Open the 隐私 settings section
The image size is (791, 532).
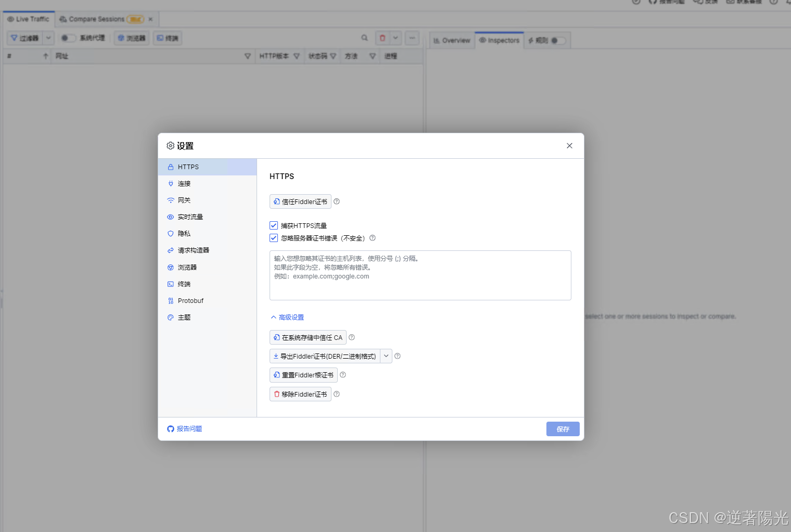184,233
